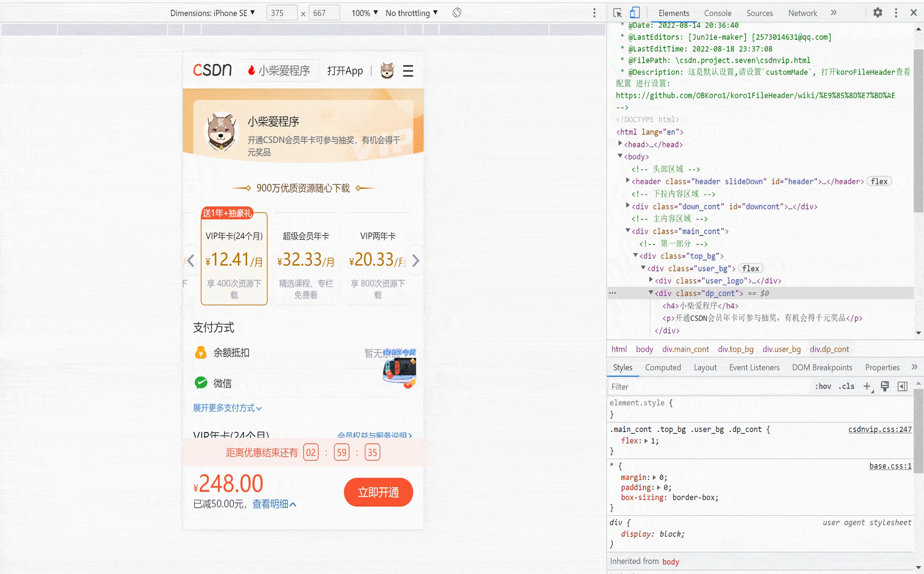
Task: Expand more payment methods link 展开更多支付方式
Action: [227, 408]
